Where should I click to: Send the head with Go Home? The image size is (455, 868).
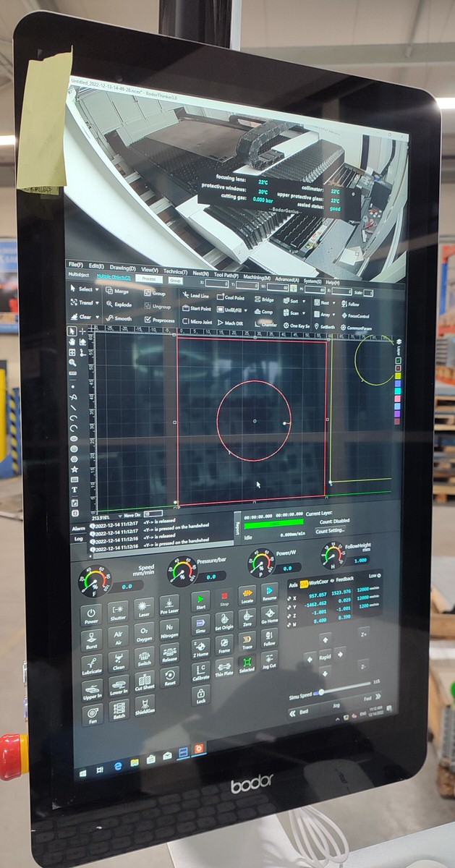[269, 616]
